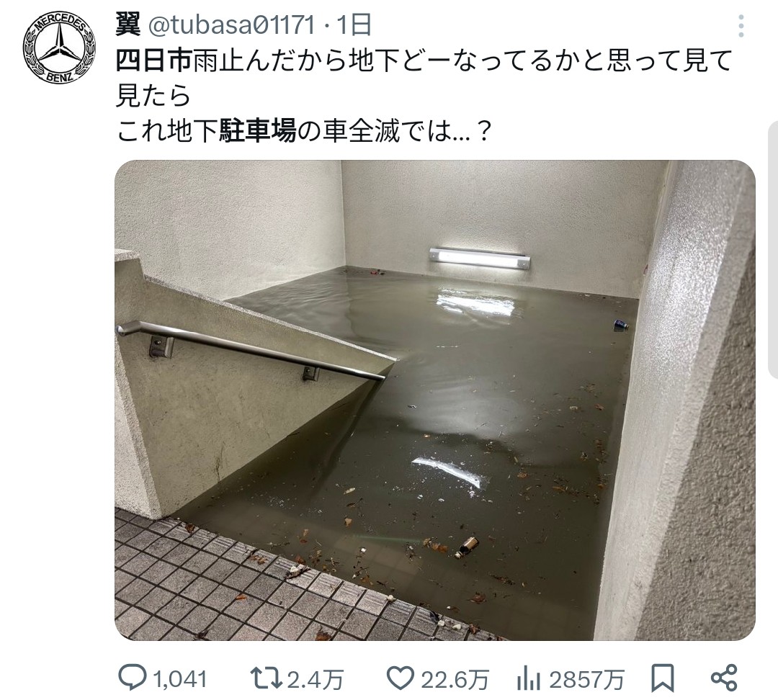
Task: Open the view analytics bar chart icon
Action: coord(528,678)
